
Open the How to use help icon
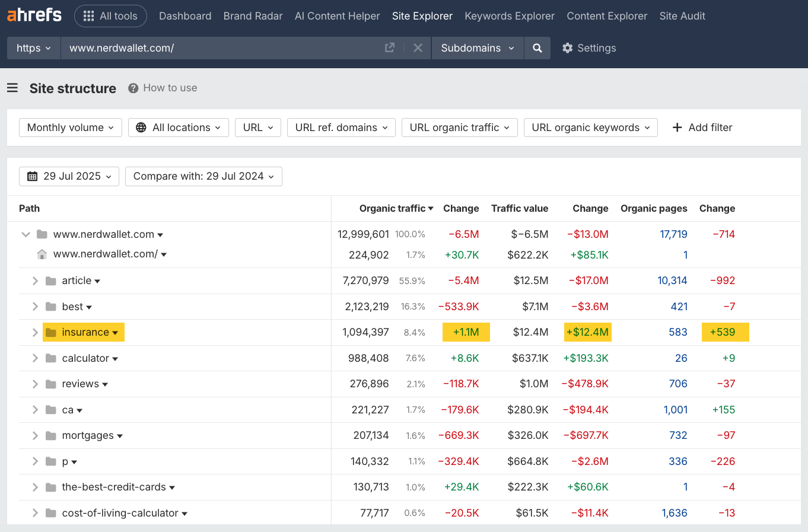point(132,88)
